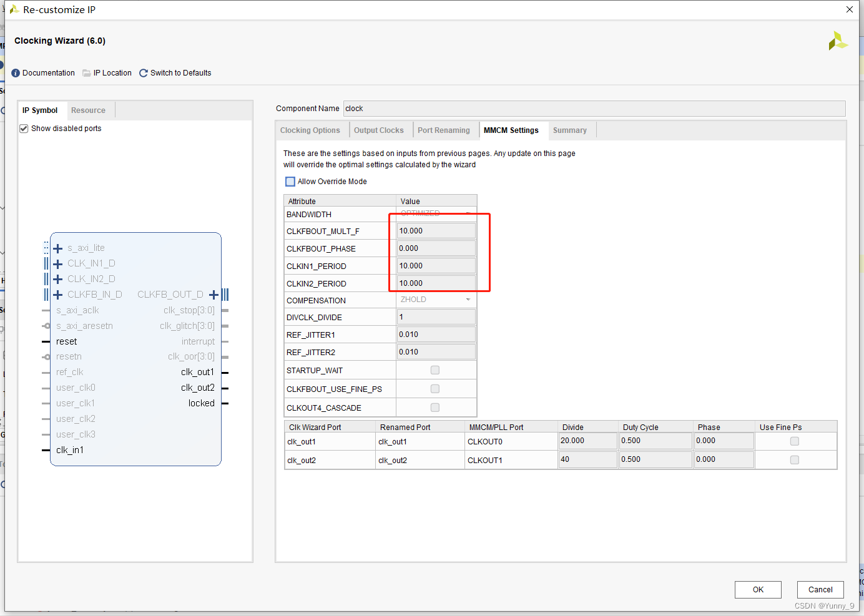Enable Allow Override Mode
The width and height of the screenshot is (864, 616).
290,181
